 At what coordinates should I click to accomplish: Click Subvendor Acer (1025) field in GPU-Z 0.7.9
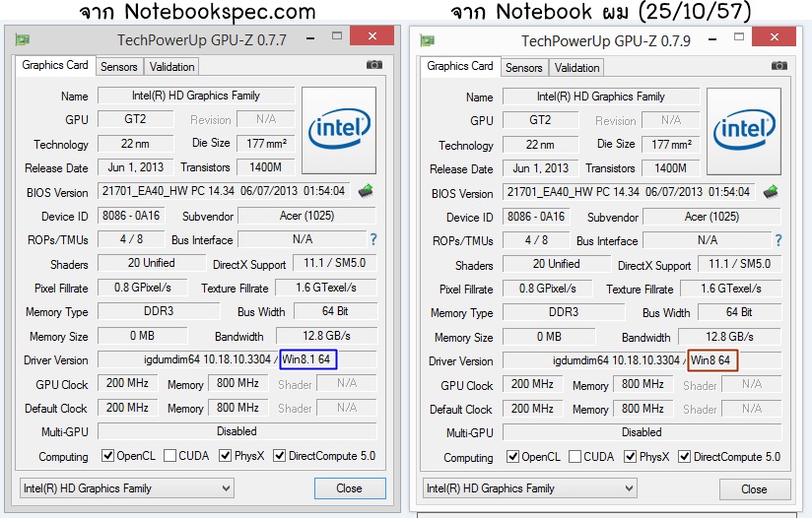[x=711, y=217]
